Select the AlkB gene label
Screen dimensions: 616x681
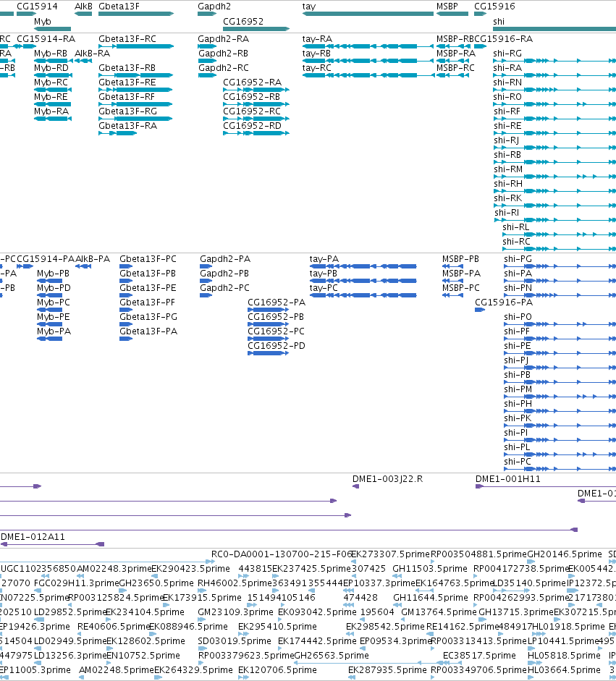coord(83,7)
